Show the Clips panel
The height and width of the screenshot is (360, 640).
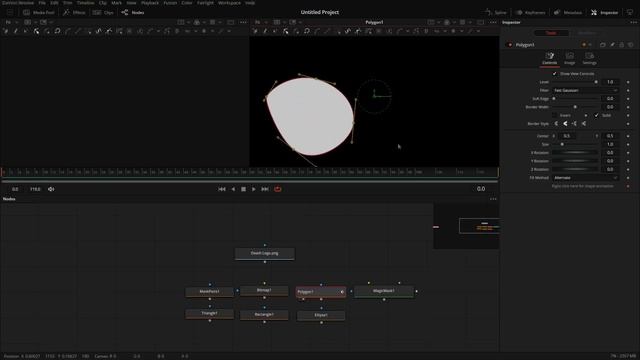click(103, 13)
